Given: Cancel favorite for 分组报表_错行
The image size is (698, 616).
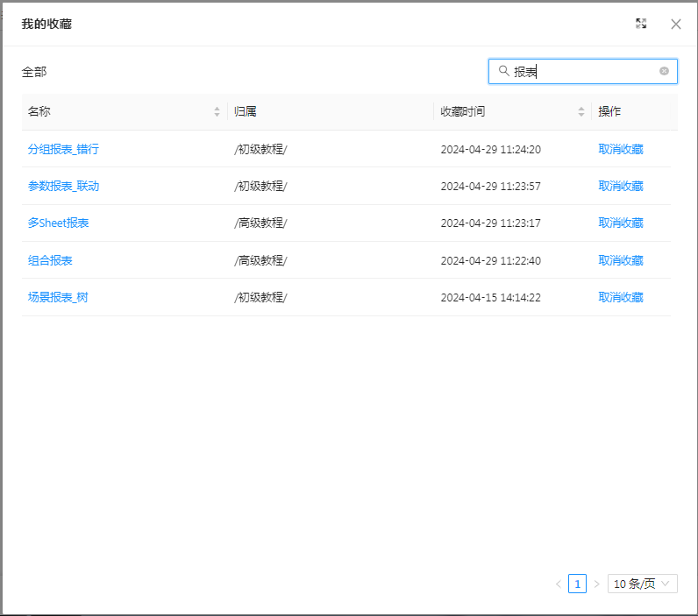Looking at the screenshot, I should [621, 149].
